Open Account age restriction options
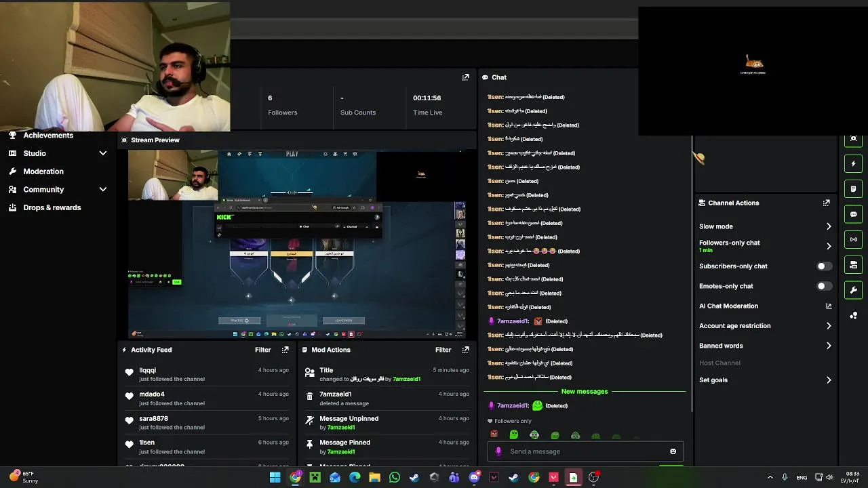 coord(765,326)
